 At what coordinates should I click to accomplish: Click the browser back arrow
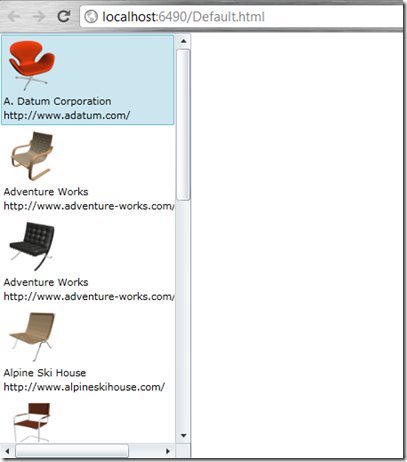(x=14, y=16)
